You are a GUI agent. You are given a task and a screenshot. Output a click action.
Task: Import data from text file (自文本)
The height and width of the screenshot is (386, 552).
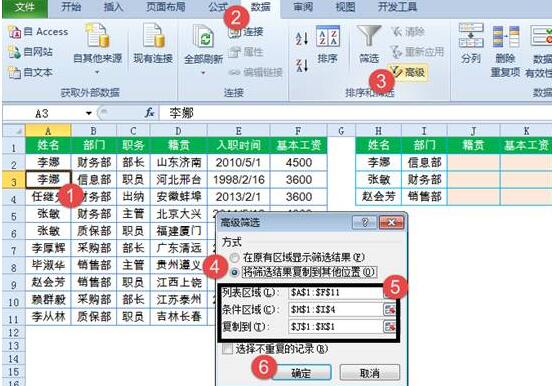[31, 73]
